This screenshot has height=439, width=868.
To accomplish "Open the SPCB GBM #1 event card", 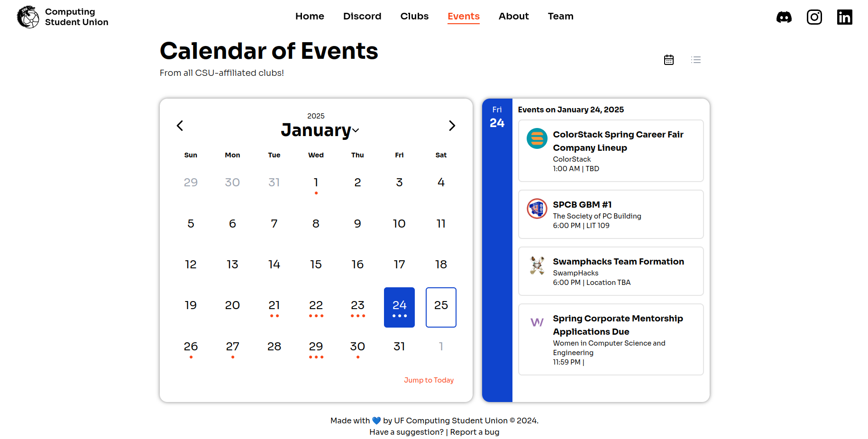I will (611, 214).
